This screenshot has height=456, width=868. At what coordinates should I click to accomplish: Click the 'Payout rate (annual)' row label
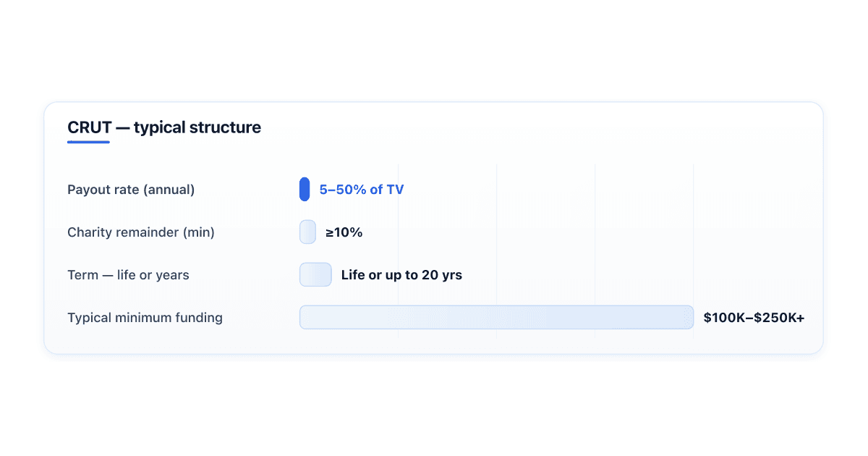[x=131, y=190]
